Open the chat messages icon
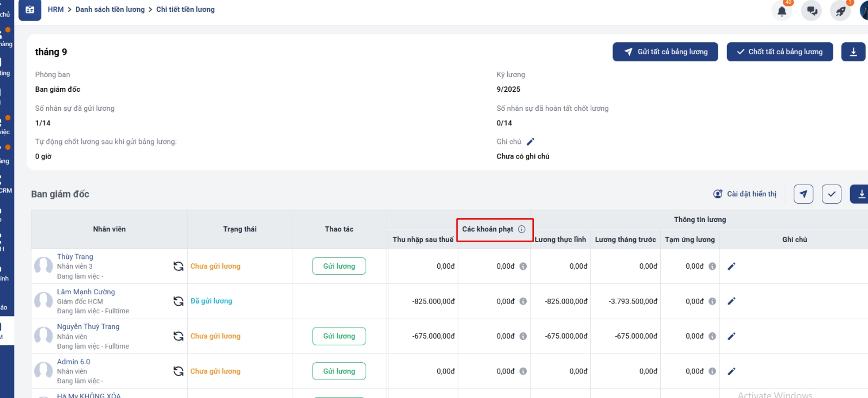Screen dimensions: 868x398 click(x=812, y=11)
